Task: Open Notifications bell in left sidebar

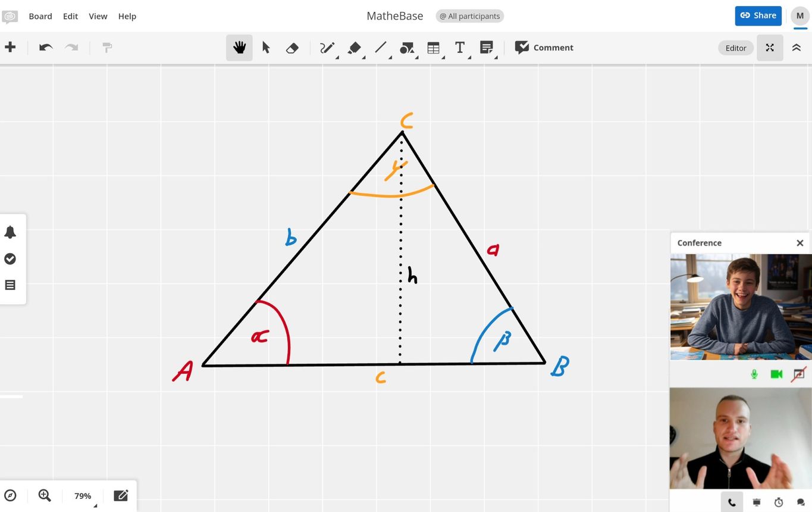Action: tap(10, 232)
